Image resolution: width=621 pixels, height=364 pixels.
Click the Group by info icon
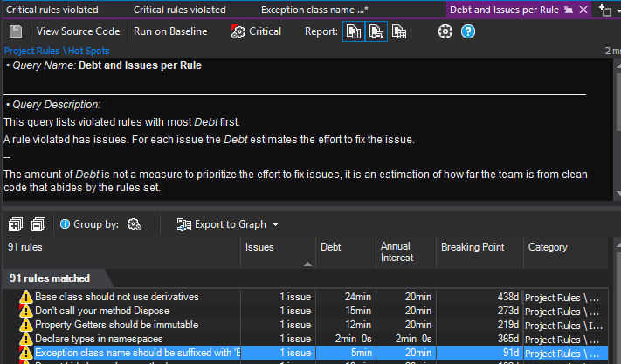pyautogui.click(x=65, y=224)
